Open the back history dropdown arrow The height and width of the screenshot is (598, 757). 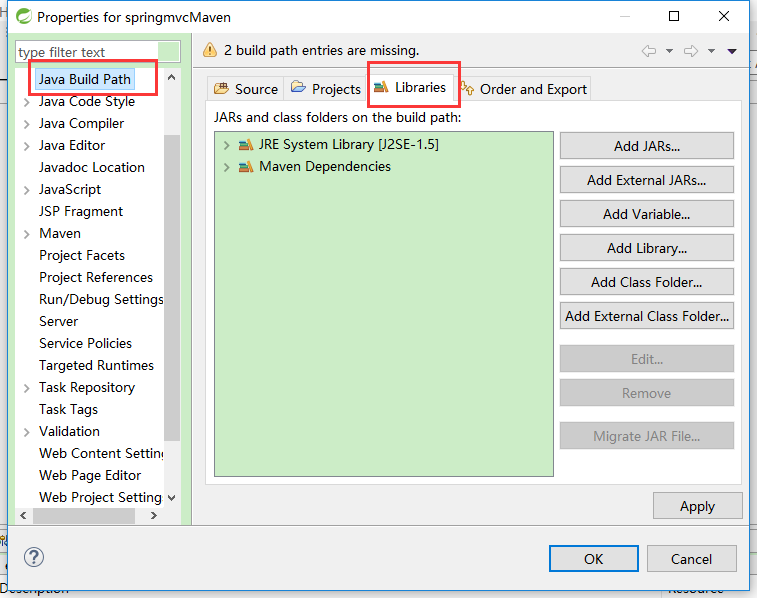coord(669,51)
